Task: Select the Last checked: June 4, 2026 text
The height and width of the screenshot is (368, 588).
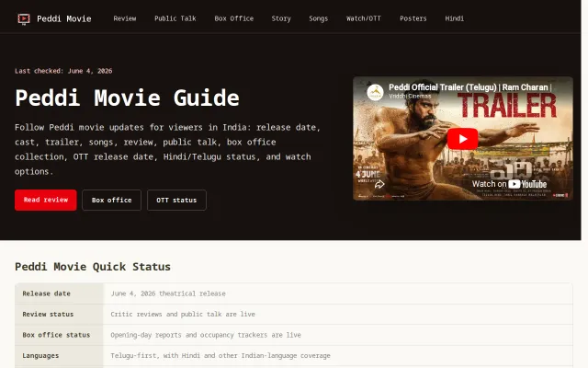Action: 63,71
